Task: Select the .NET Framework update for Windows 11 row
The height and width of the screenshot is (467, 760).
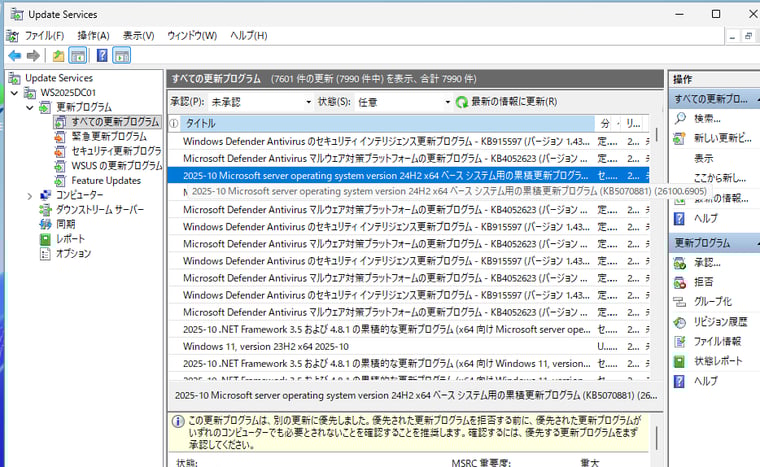Action: (x=408, y=364)
